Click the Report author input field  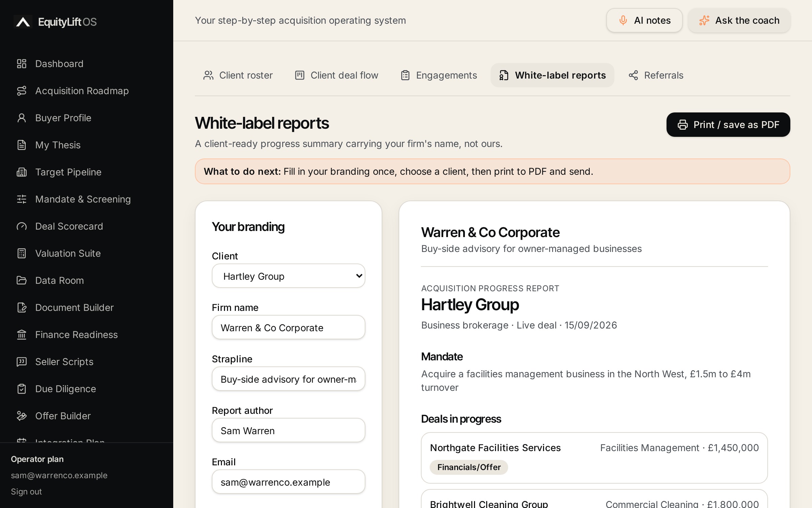289,430
